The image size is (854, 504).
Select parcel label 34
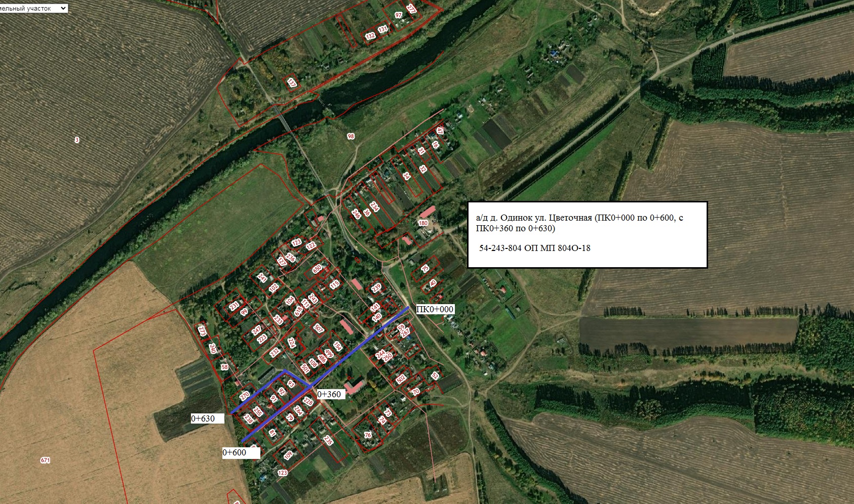[406, 176]
